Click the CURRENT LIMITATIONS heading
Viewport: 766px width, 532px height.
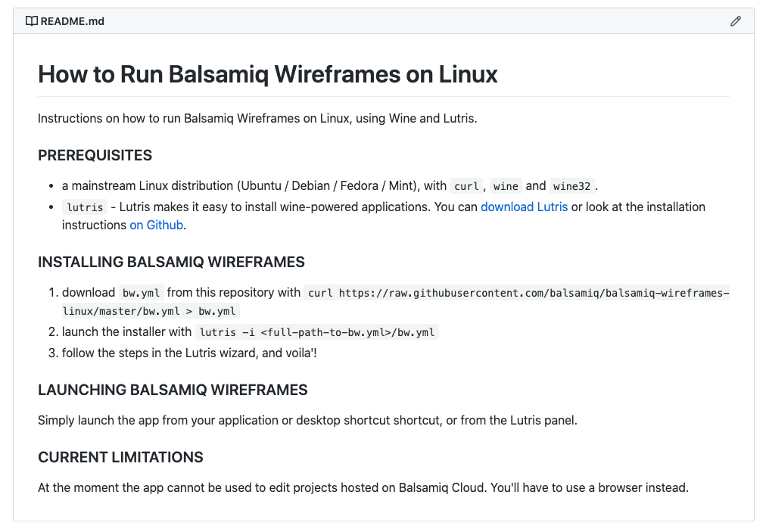[120, 457]
